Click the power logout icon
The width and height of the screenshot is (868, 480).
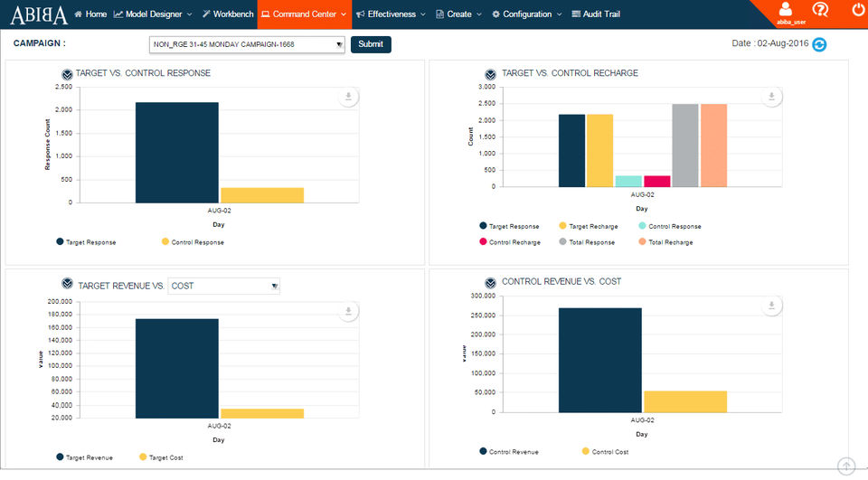[x=858, y=9]
